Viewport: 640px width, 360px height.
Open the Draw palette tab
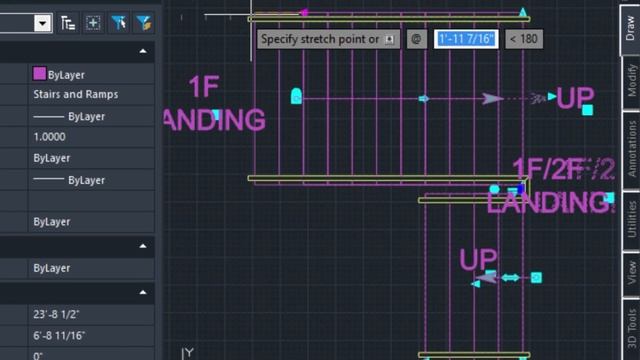(630, 29)
